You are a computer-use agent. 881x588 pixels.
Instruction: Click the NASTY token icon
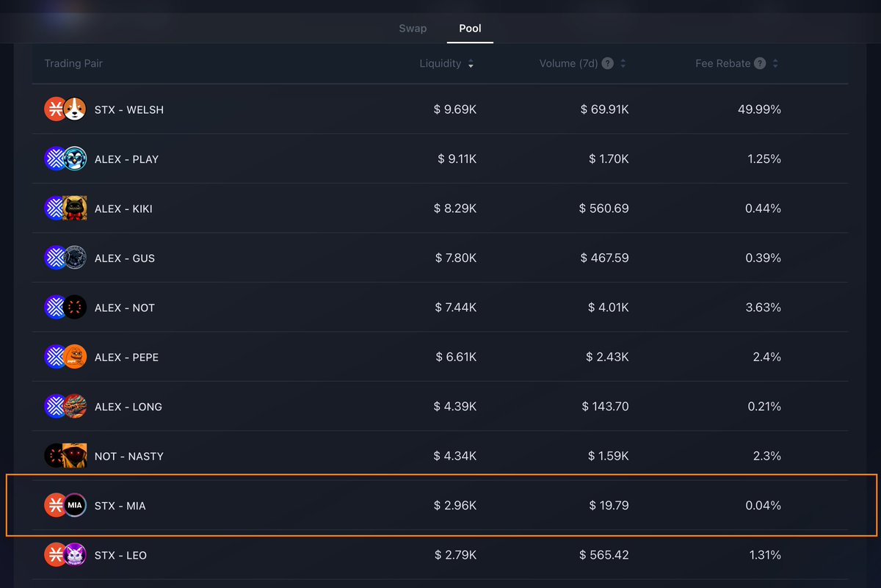tap(75, 456)
